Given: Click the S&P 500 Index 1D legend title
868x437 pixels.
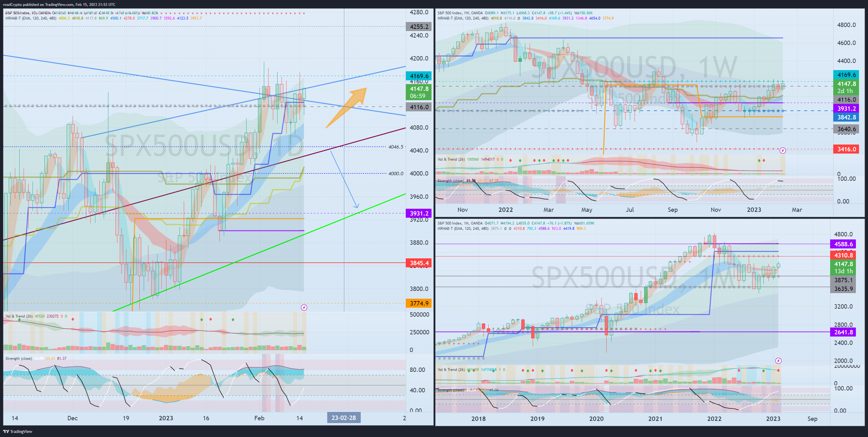Looking at the screenshot, I should click(28, 13).
